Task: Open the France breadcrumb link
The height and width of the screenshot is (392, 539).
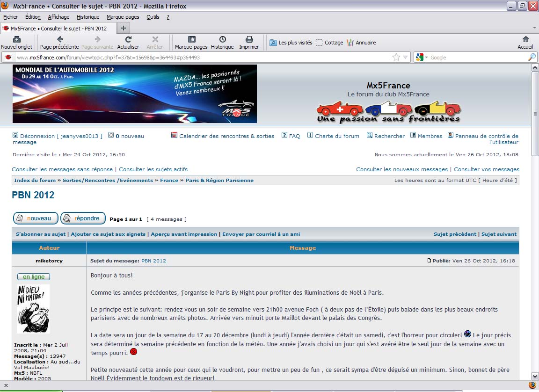Action: click(169, 181)
